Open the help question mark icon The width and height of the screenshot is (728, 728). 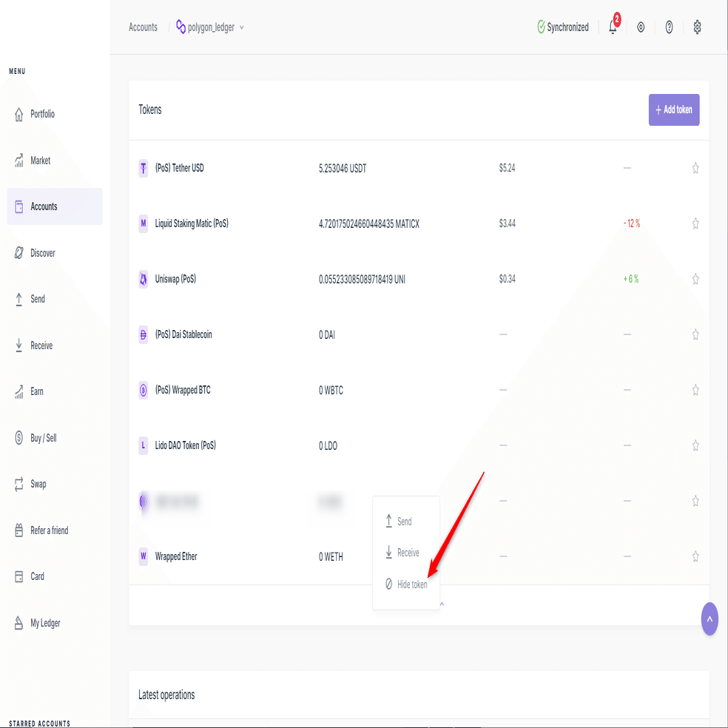coord(669,27)
